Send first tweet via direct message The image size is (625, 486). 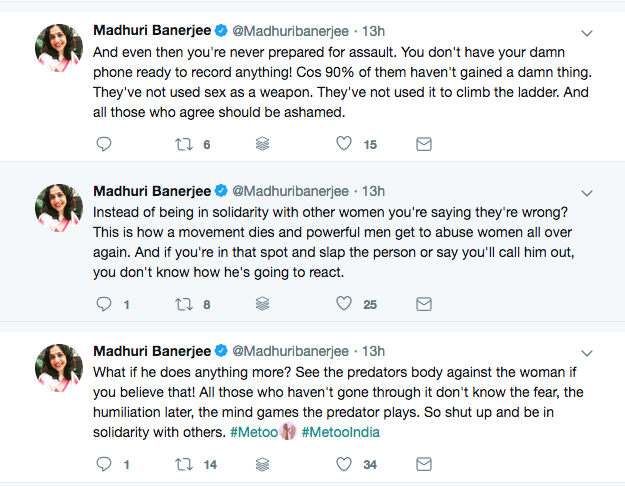(423, 144)
